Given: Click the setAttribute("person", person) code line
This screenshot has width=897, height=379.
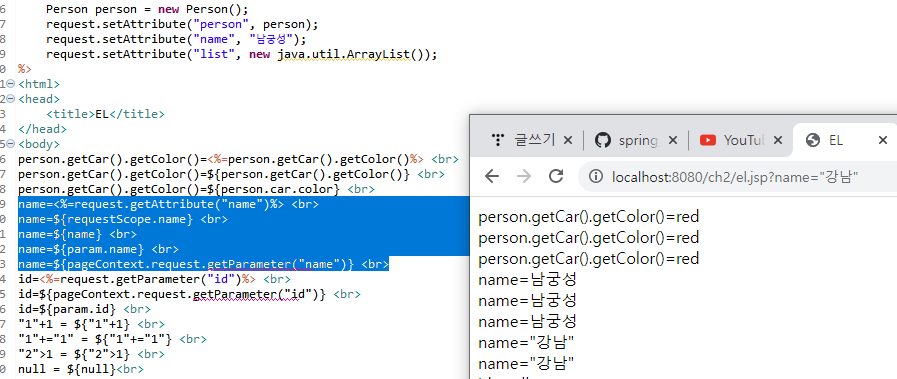Looking at the screenshot, I should pyautogui.click(x=182, y=25).
